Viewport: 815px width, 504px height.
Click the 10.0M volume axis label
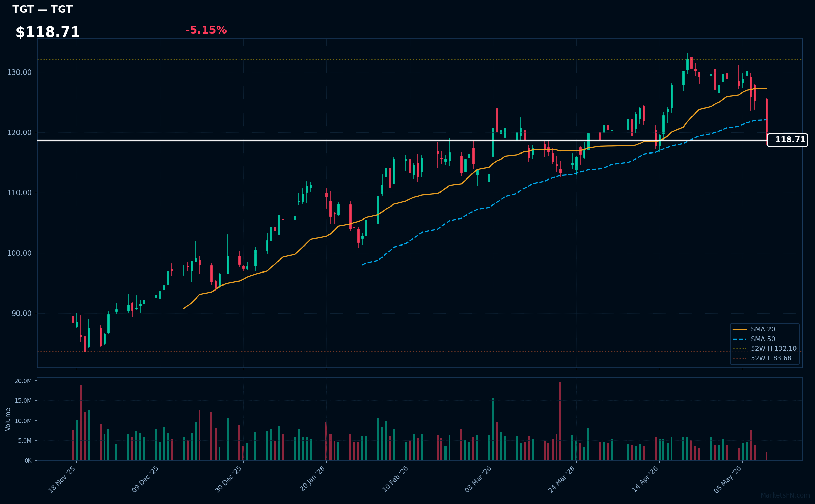pyautogui.click(x=23, y=421)
